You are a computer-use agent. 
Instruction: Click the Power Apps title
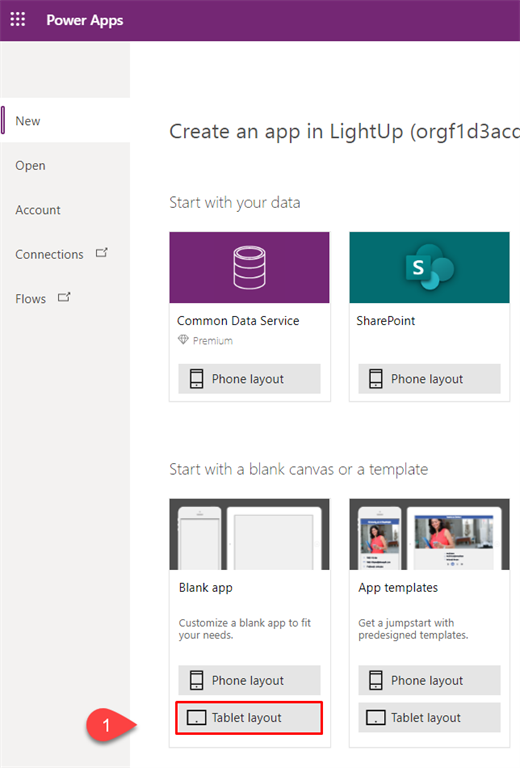pos(85,20)
